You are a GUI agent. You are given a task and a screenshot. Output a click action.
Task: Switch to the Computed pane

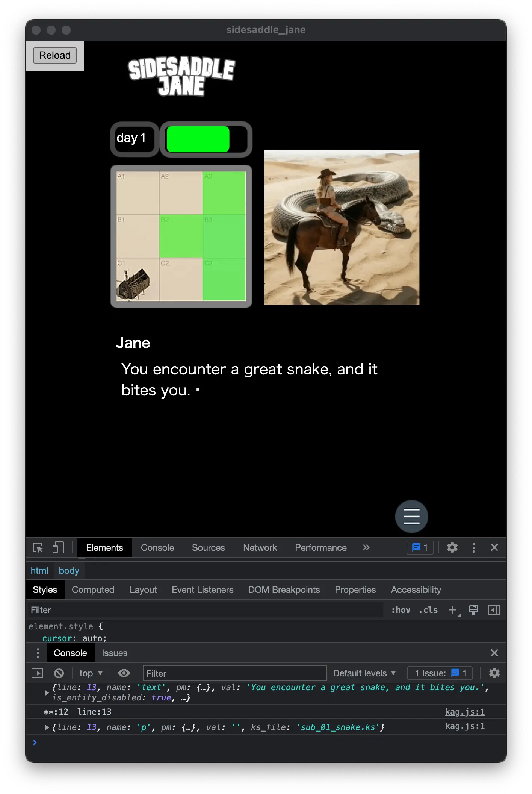[x=93, y=590]
